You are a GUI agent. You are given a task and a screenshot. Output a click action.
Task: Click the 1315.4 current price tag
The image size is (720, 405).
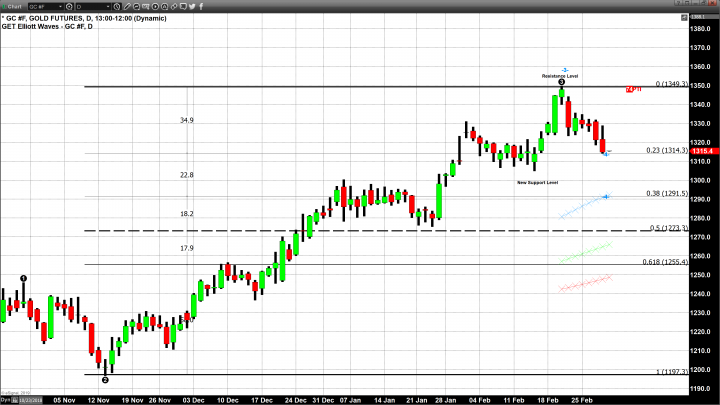click(700, 151)
